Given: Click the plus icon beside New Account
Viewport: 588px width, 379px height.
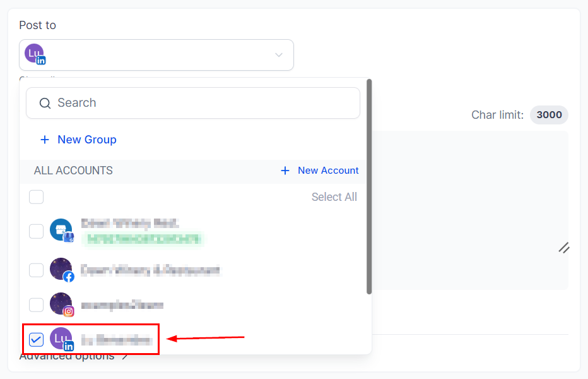Looking at the screenshot, I should pyautogui.click(x=285, y=171).
